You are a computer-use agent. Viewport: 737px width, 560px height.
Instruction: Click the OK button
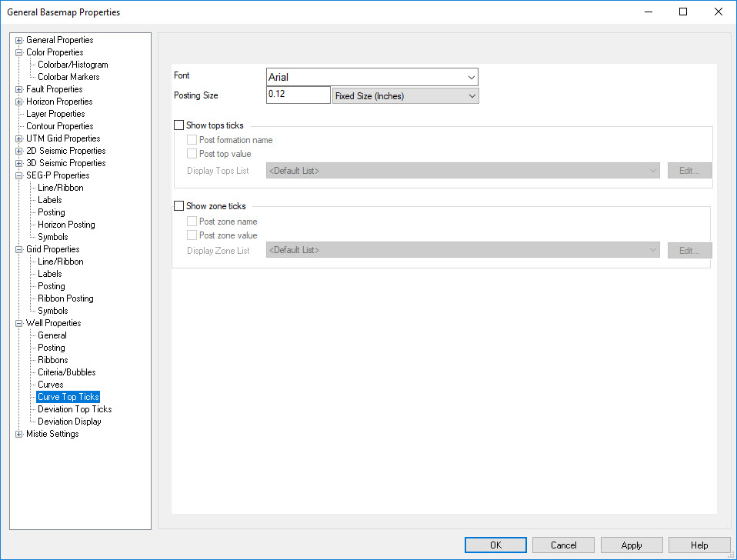[495, 545]
